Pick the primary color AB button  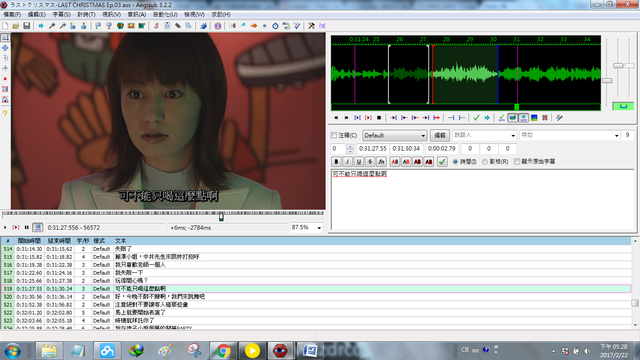pyautogui.click(x=395, y=162)
